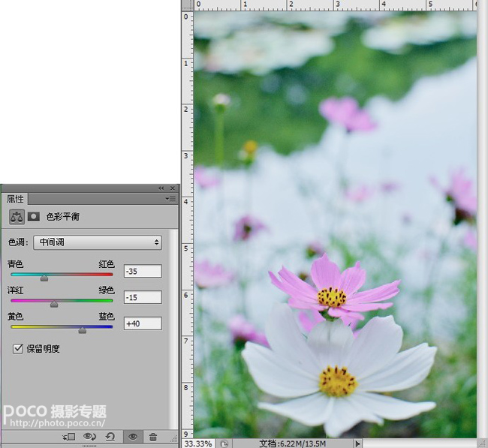Click the Yellow-Blue slider handle
This screenshot has width=488, height=448.
pyautogui.click(x=83, y=329)
